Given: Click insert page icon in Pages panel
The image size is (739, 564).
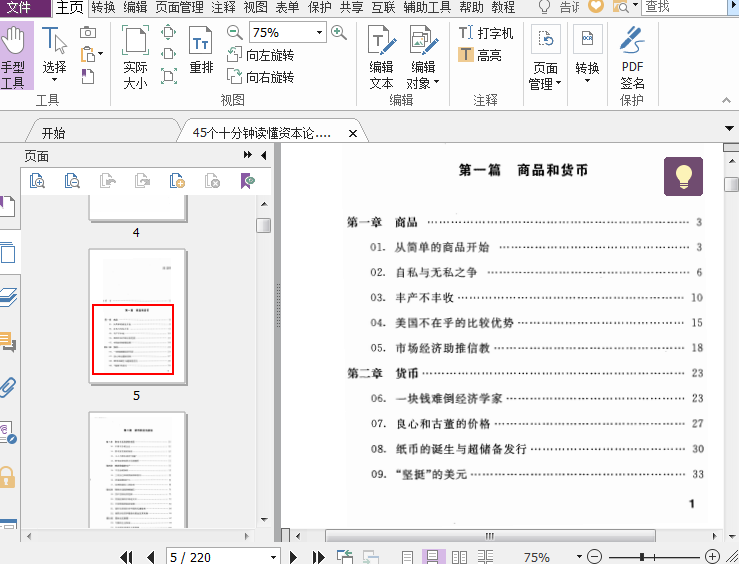Looking at the screenshot, I should coord(177,181).
